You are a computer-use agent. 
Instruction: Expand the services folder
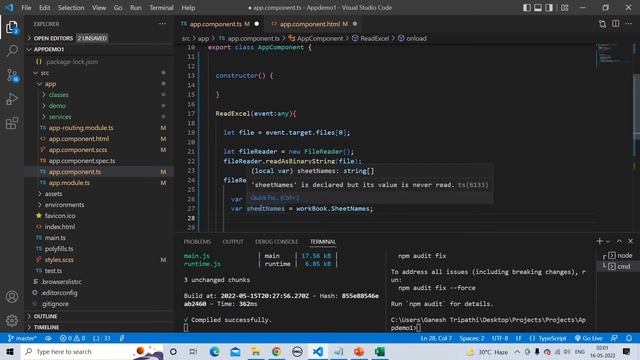coord(100,117)
